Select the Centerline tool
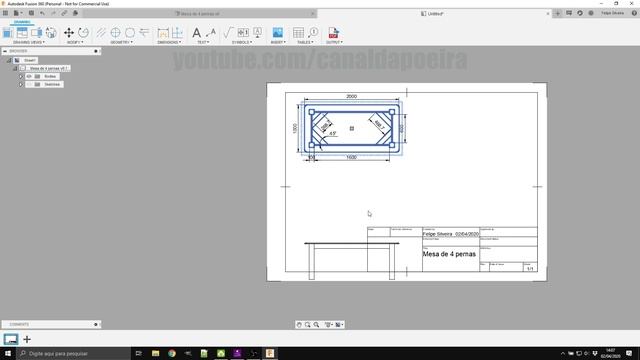Viewport: 640px width, 360px height. coord(101,33)
